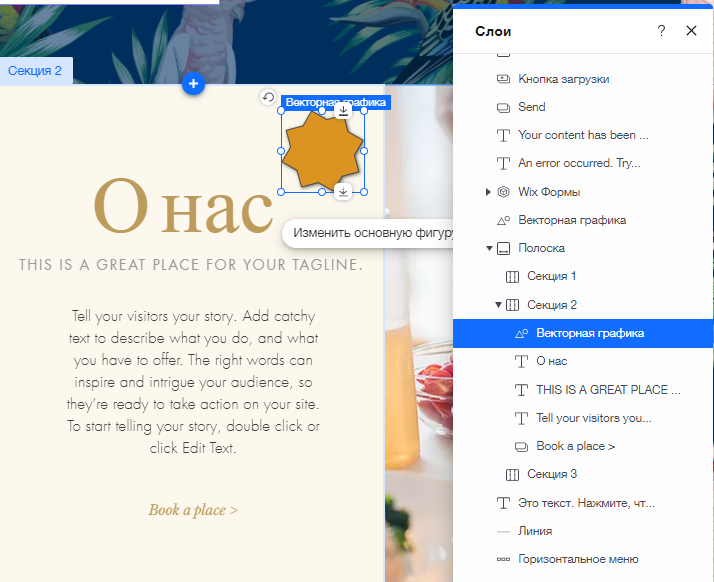Click the Секция 2 canvas label
The image size is (714, 582).
click(35, 71)
